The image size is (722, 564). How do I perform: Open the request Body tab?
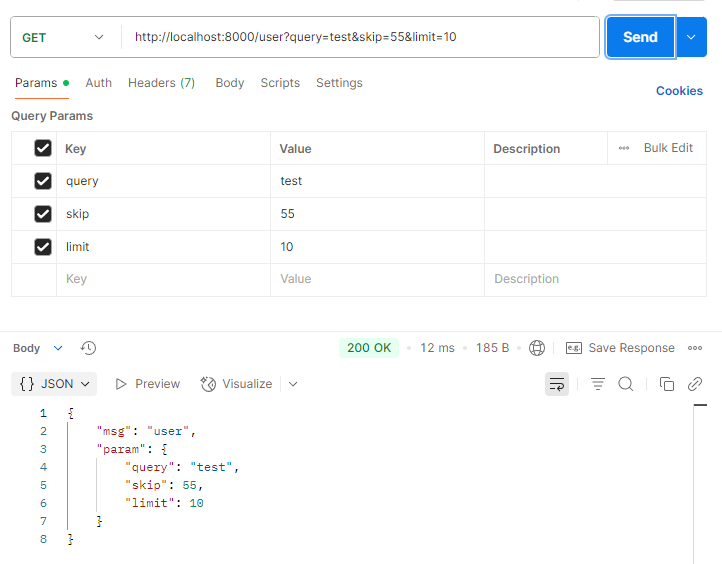point(230,83)
